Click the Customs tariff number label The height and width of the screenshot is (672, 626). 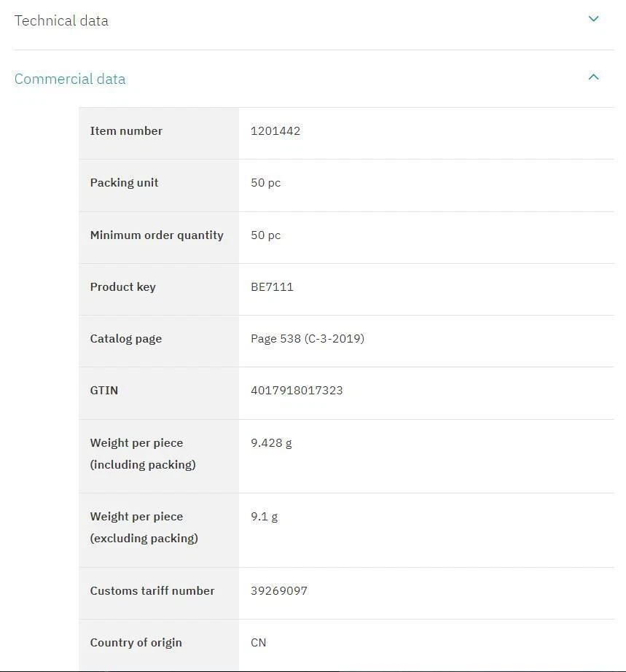point(152,590)
